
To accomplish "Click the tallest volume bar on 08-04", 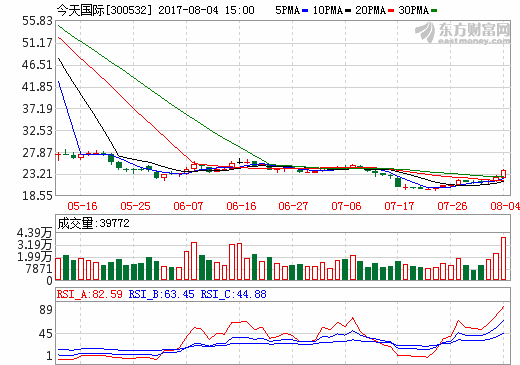I will tap(503, 258).
